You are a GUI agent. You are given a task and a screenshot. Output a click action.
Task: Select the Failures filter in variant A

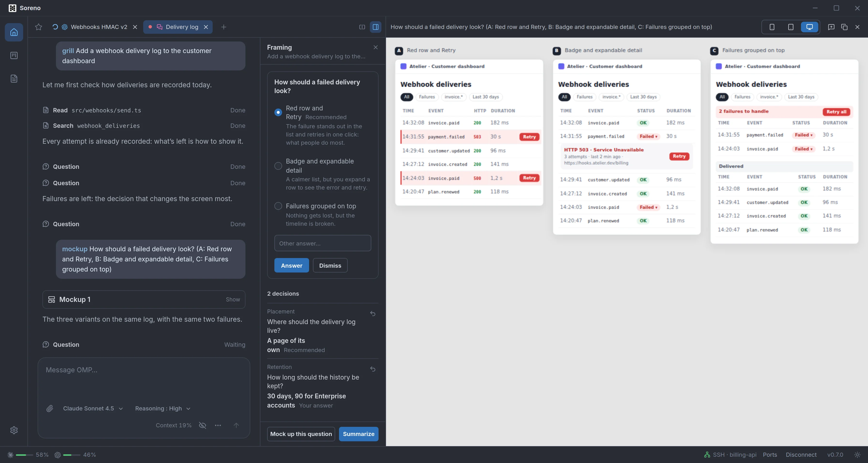click(x=427, y=97)
